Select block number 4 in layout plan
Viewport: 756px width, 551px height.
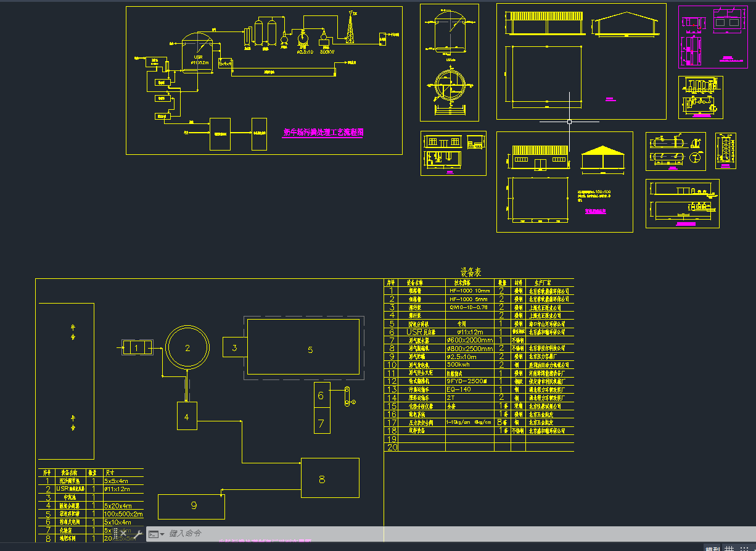click(187, 416)
